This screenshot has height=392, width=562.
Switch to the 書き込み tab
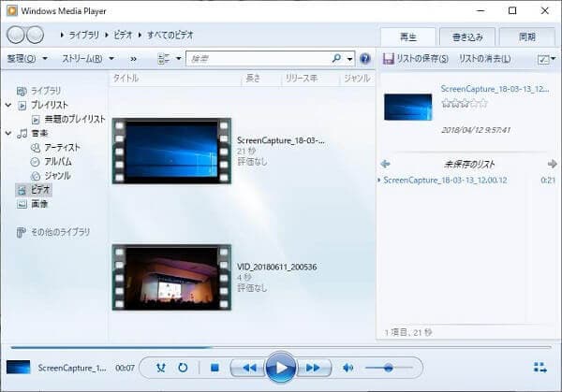pos(467,36)
